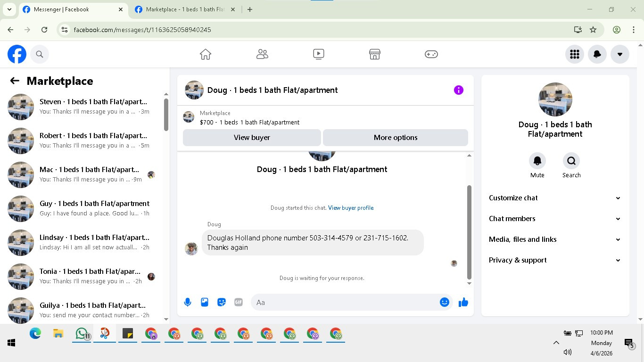Click Douglas Holland phone number message
Image resolution: width=644 pixels, height=362 pixels.
(x=313, y=242)
